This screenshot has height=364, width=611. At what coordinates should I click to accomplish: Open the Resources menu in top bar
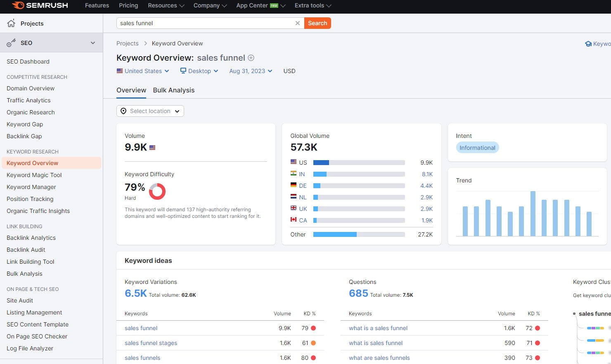coord(166,5)
